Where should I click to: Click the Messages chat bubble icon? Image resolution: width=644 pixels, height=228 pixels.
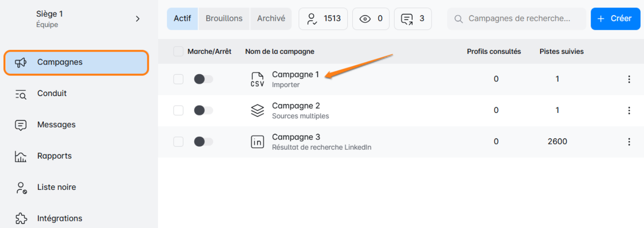point(21,125)
